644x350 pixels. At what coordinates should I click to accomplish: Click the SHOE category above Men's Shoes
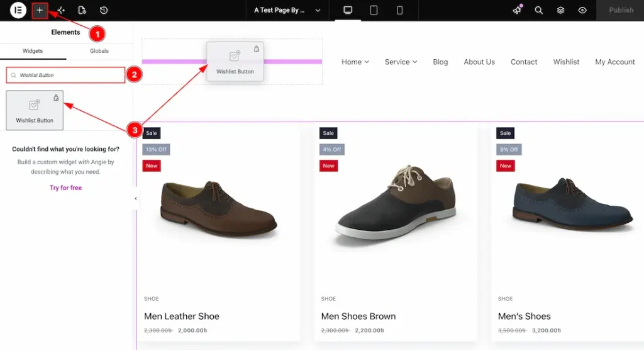505,299
